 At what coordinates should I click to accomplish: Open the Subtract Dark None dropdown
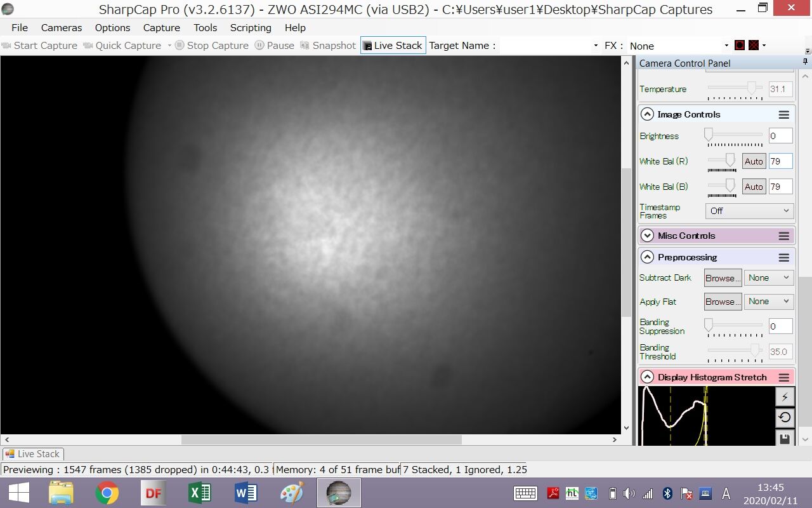pos(768,277)
